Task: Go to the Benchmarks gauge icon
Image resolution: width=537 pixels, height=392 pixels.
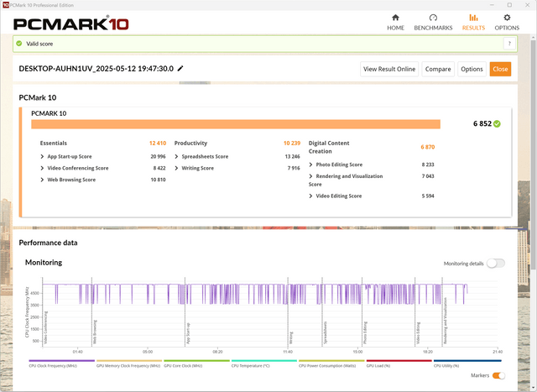Action: coord(433,18)
